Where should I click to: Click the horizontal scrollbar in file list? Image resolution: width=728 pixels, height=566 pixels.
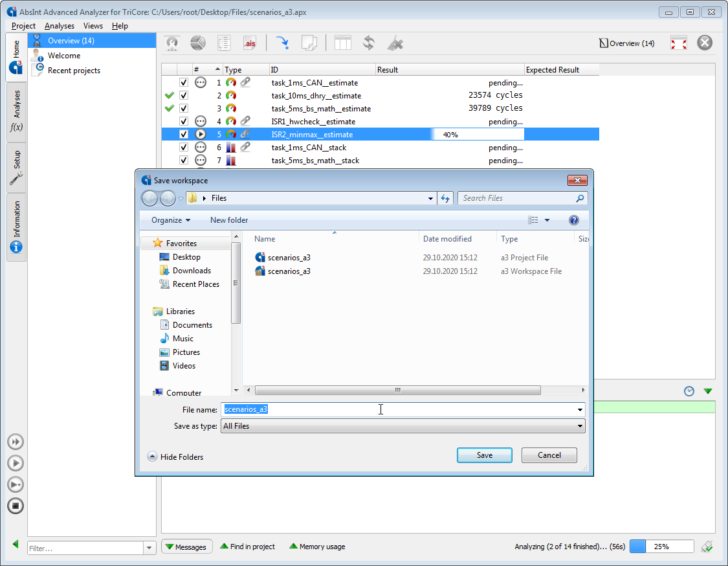(x=397, y=390)
